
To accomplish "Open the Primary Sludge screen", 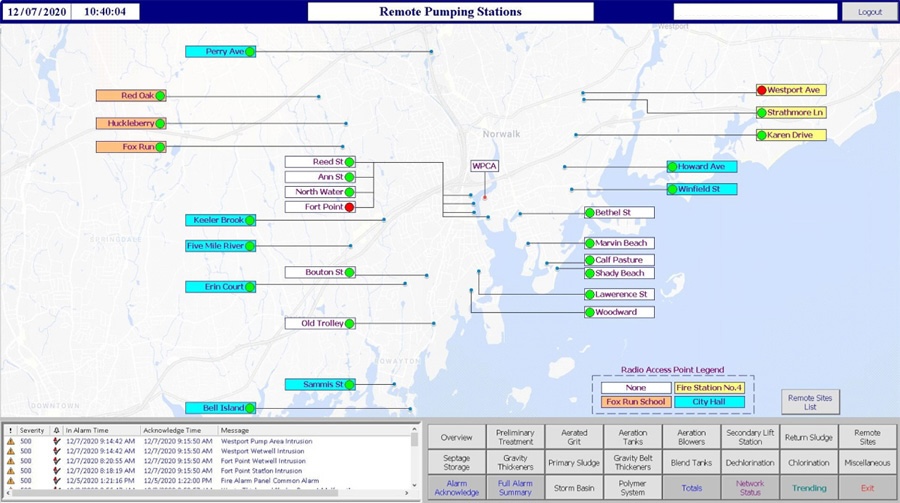I will pyautogui.click(x=574, y=463).
